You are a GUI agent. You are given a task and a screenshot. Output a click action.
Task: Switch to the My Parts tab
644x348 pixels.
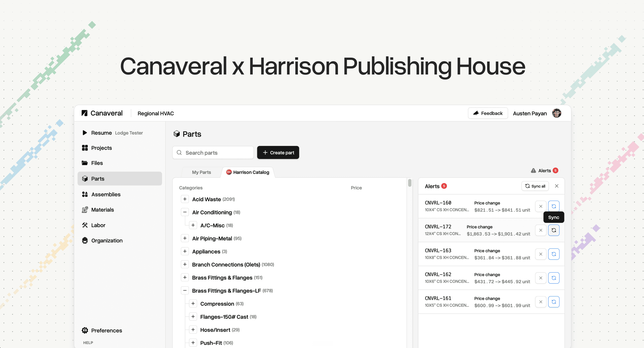(x=201, y=172)
